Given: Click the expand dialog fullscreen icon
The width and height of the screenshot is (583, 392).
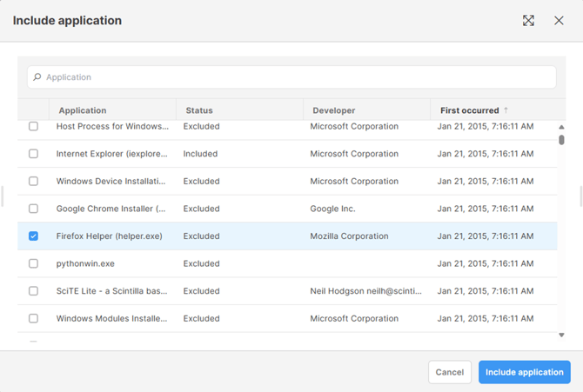Looking at the screenshot, I should (528, 21).
